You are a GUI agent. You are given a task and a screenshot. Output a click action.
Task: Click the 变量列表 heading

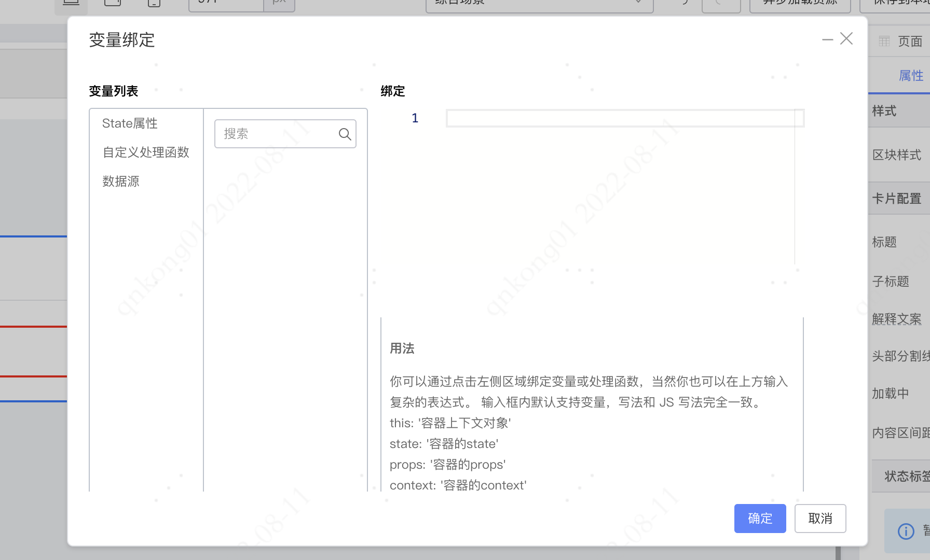(114, 91)
